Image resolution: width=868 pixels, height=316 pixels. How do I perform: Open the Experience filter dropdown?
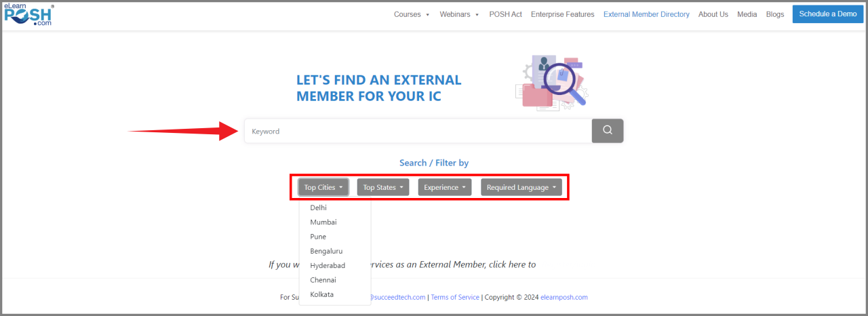tap(445, 188)
